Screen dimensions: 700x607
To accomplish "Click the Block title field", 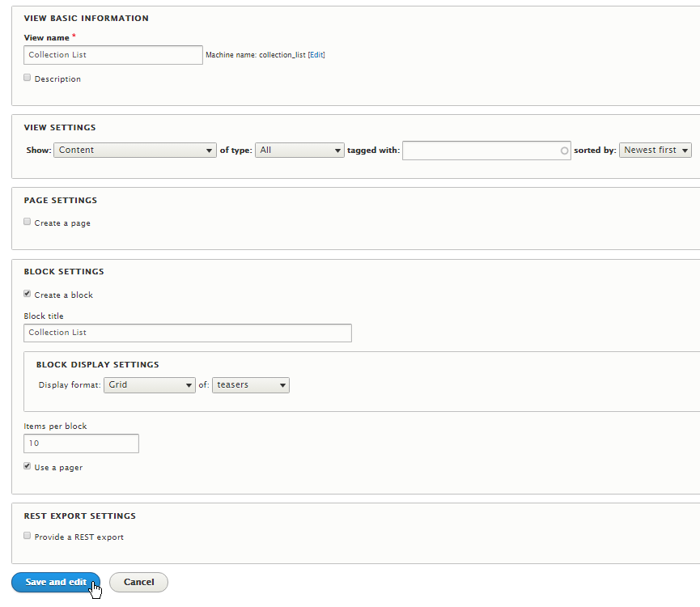I will click(x=187, y=333).
